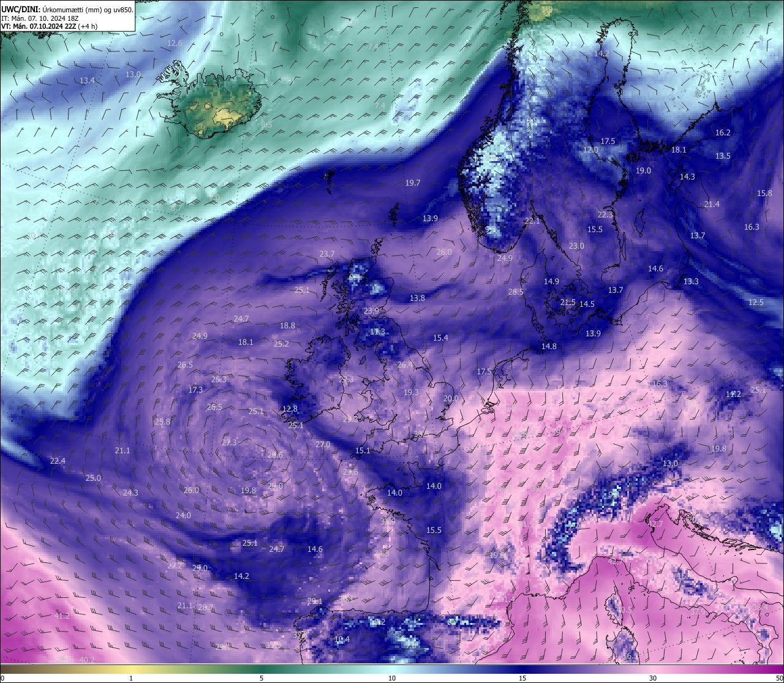Image resolution: width=784 pixels, height=683 pixels.
Task: Select the 19.0 value in the Baltic
Action: click(x=643, y=171)
